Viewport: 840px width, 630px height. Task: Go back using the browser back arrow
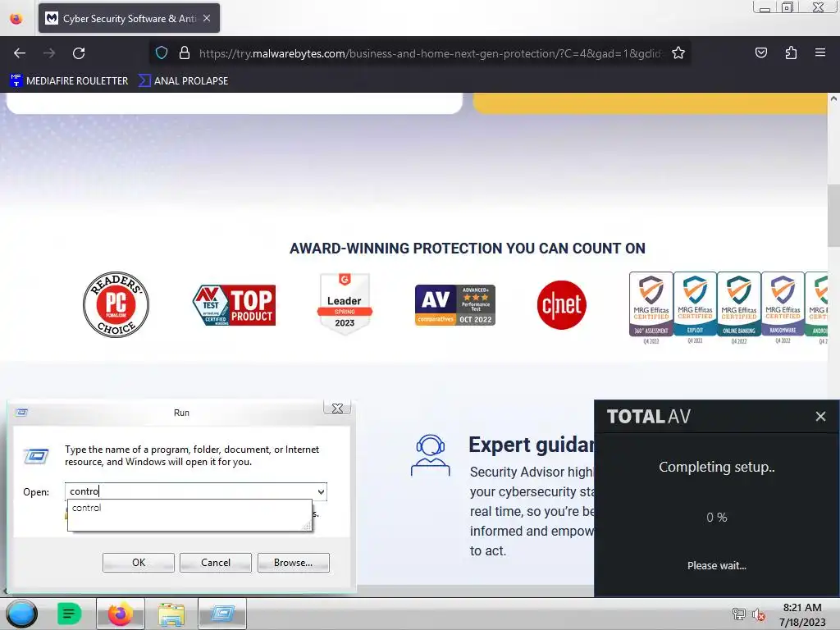[x=20, y=53]
